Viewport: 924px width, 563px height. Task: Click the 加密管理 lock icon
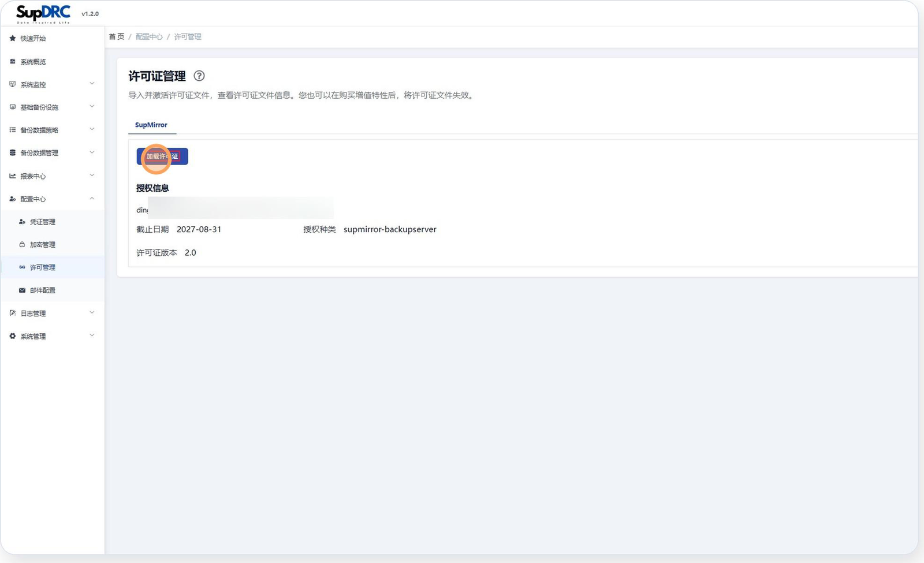22,245
